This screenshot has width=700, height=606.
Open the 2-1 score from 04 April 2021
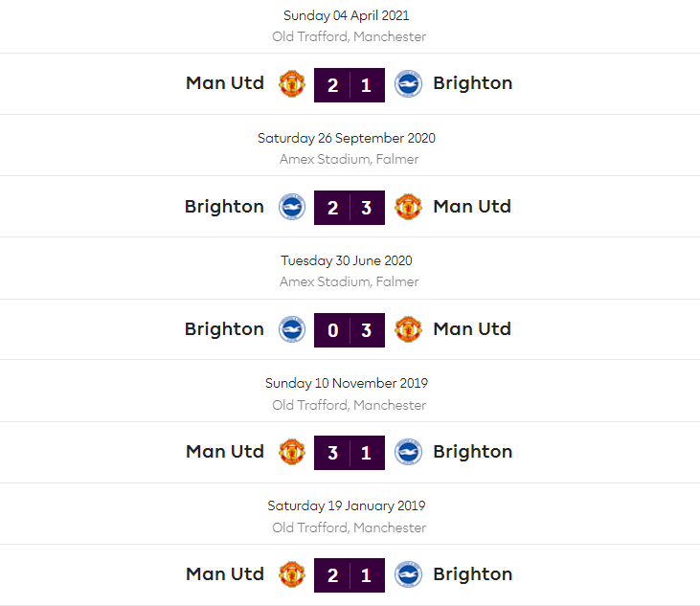(x=350, y=84)
